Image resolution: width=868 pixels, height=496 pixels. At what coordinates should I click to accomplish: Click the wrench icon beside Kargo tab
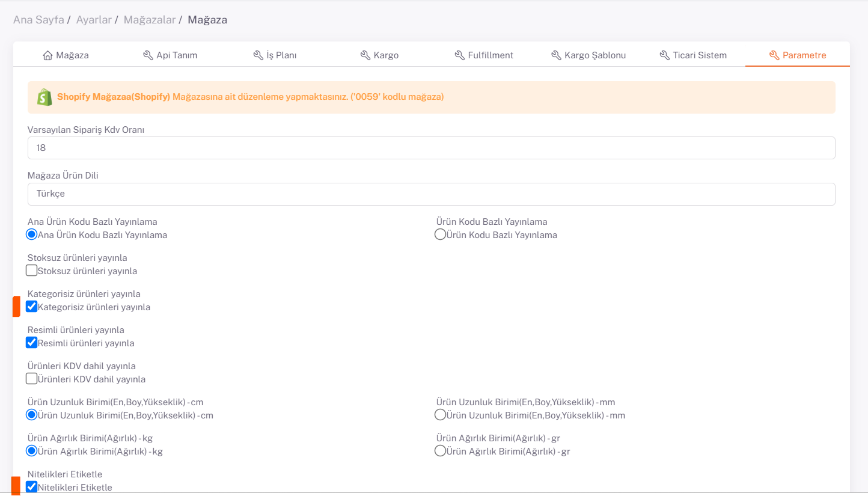coord(365,55)
